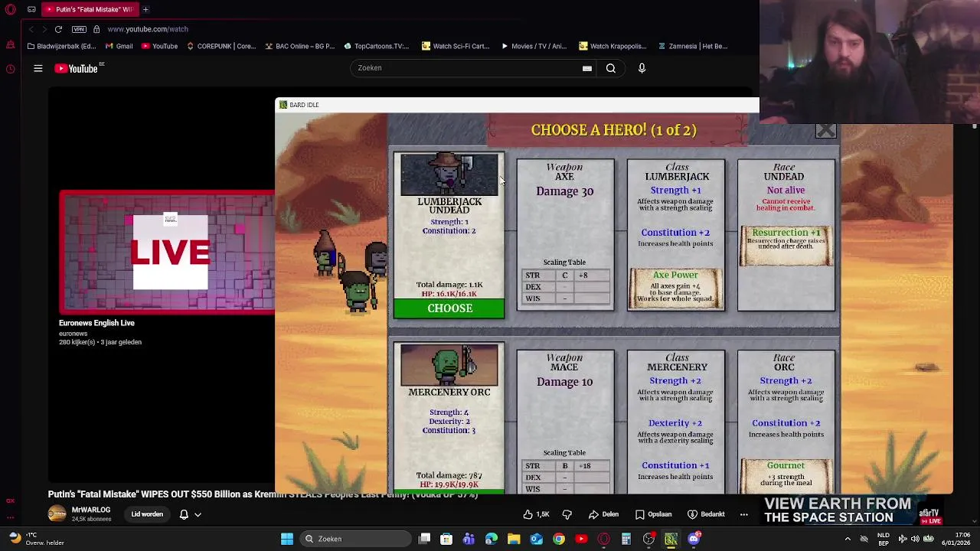Viewport: 980px width, 551px height.
Task: Open the Watch Krapopolis bookmark
Action: [613, 46]
